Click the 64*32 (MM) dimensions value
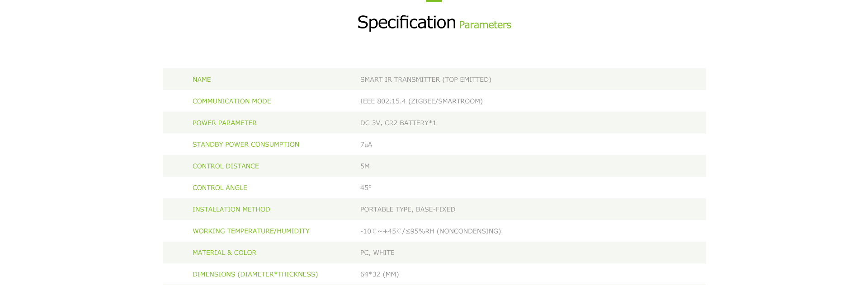 [x=379, y=275]
